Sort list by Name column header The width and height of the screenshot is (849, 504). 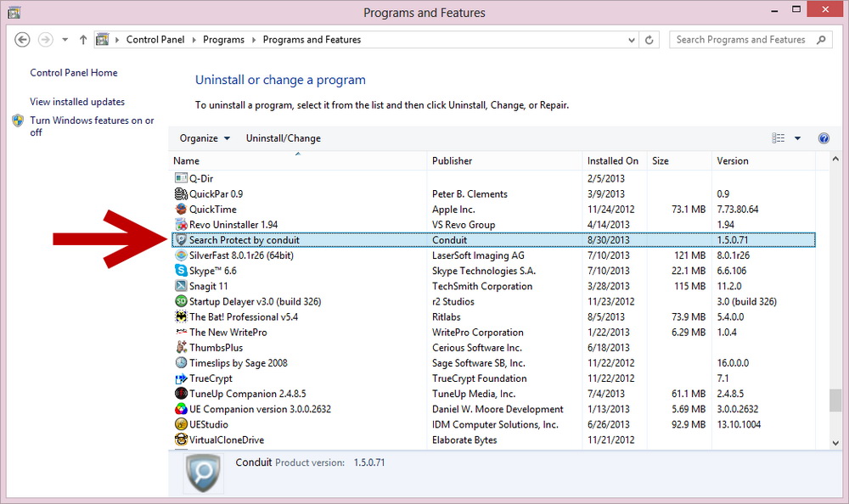point(298,160)
